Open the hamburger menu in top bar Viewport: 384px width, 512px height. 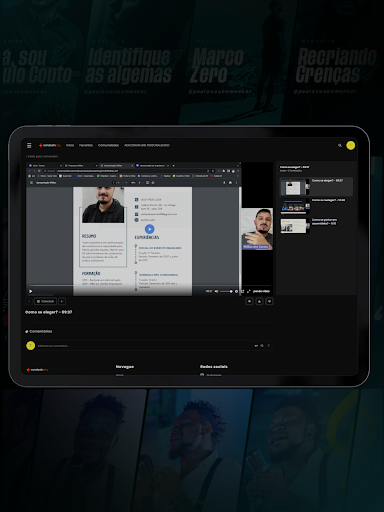click(29, 145)
